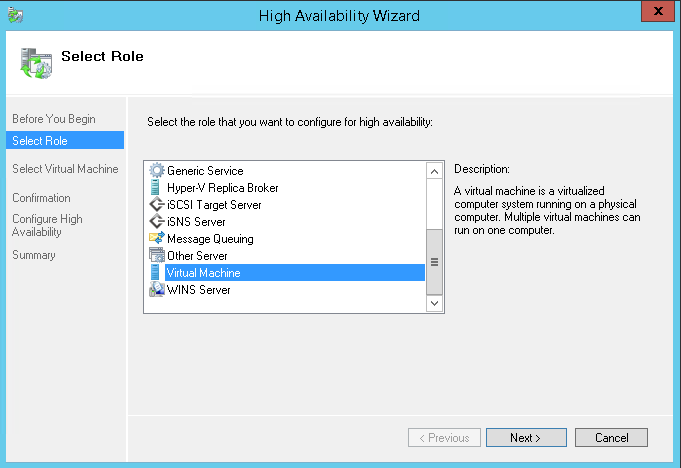681x468 pixels.
Task: Close the High Availability Wizard window
Action: (658, 11)
